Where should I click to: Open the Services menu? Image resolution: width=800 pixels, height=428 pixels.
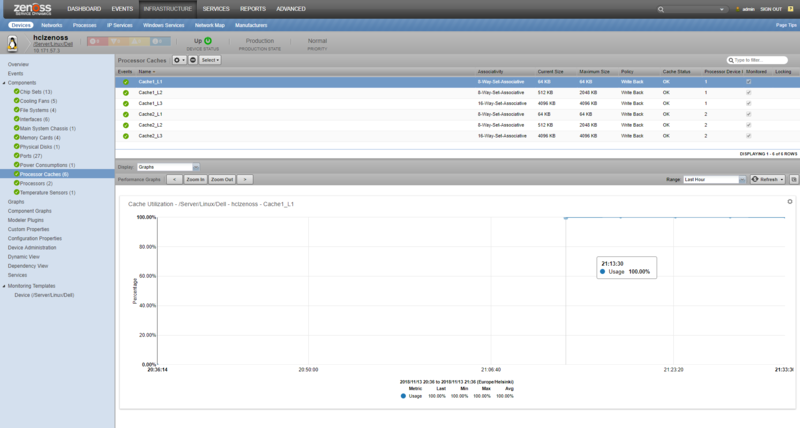(x=216, y=9)
